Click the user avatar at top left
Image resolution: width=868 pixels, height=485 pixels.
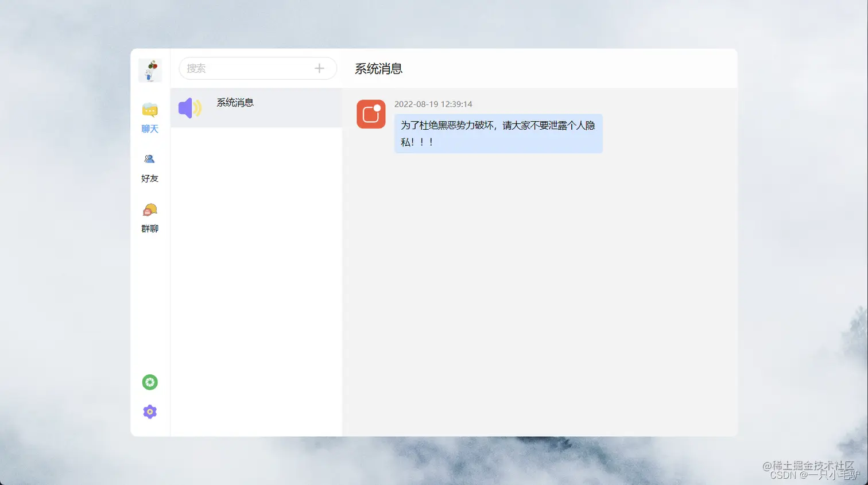[x=149, y=69]
